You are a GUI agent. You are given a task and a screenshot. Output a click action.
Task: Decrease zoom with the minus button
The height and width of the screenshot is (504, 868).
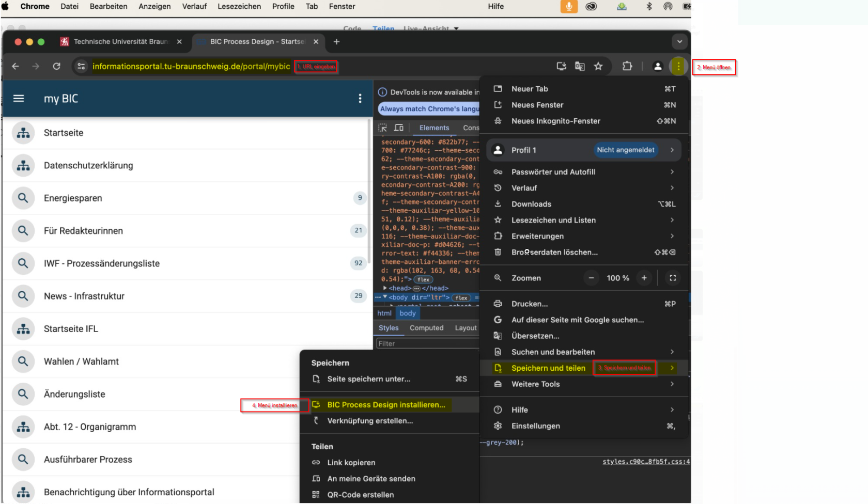592,278
